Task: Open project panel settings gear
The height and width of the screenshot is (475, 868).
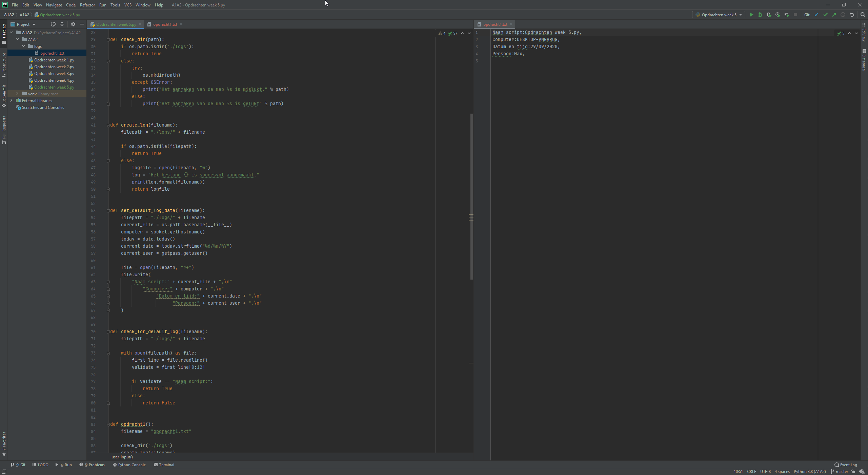Action: (73, 24)
